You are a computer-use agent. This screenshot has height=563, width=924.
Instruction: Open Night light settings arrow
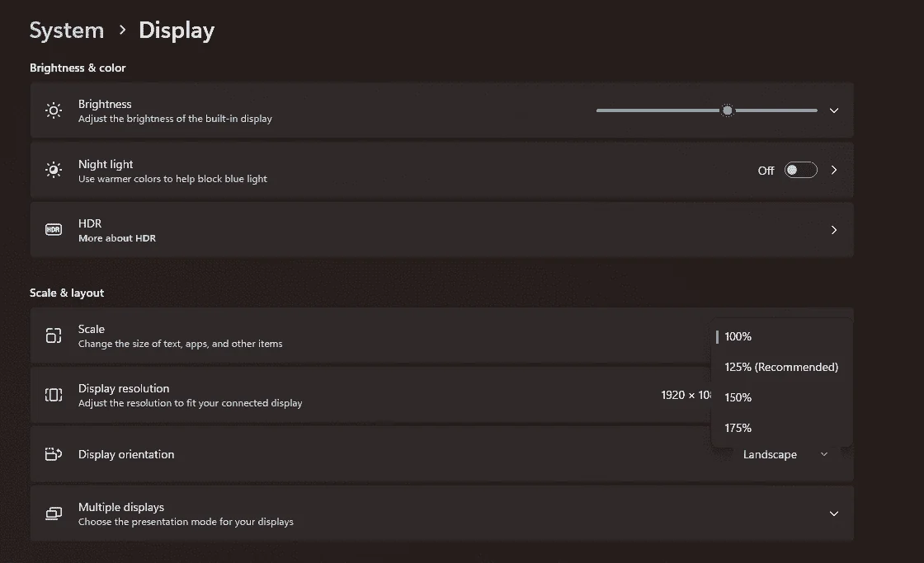tap(834, 170)
